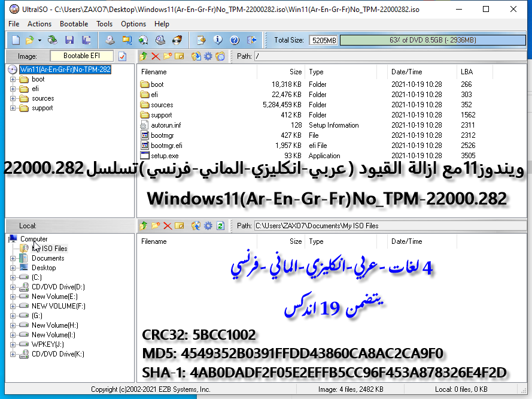The image size is (532, 399).
Task: Expand the Documents node in Local tree
Action: [x=13, y=258]
